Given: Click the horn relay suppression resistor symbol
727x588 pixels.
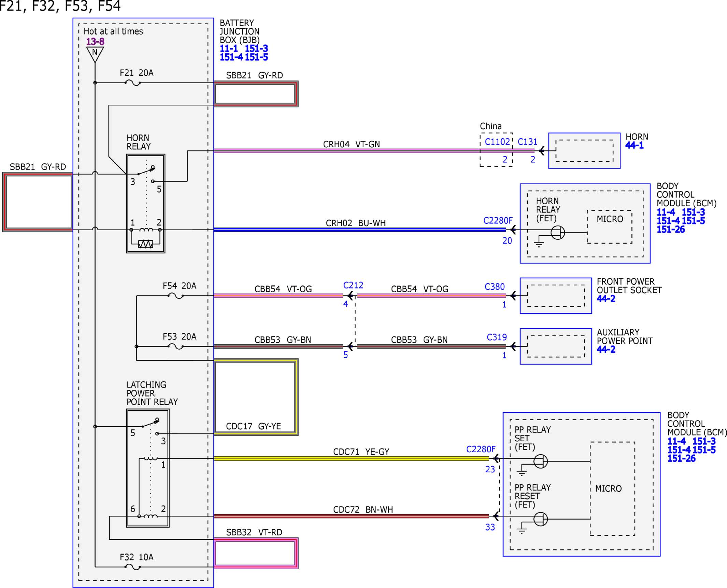Looking at the screenshot, I should 145,244.
